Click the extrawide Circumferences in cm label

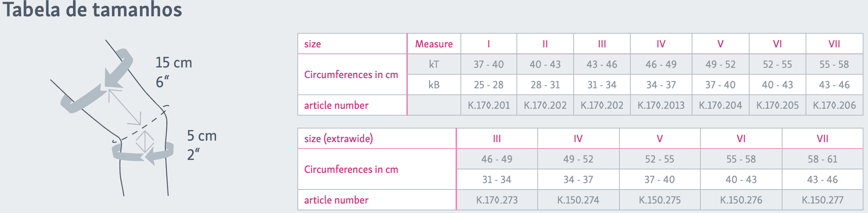(x=351, y=169)
